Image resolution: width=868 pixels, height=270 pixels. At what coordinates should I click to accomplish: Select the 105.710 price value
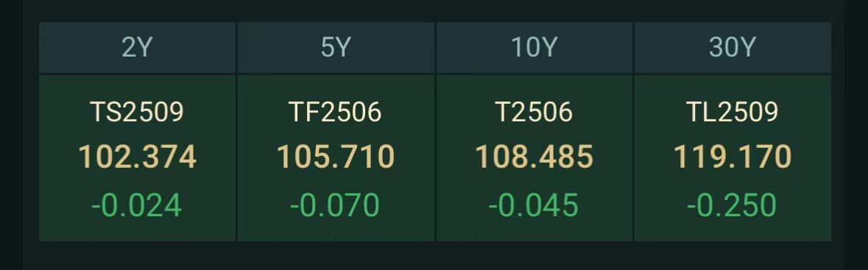click(336, 157)
